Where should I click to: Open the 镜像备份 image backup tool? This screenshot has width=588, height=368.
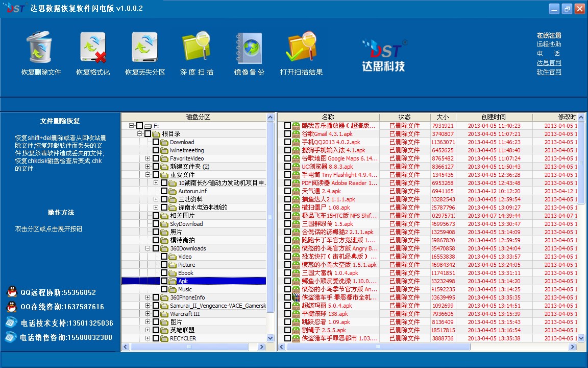tap(249, 53)
